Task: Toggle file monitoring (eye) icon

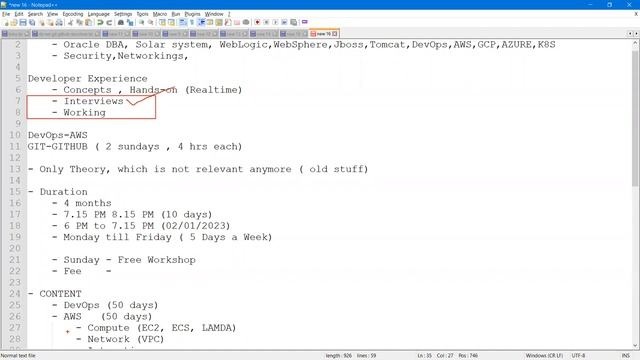Action: [246, 22]
